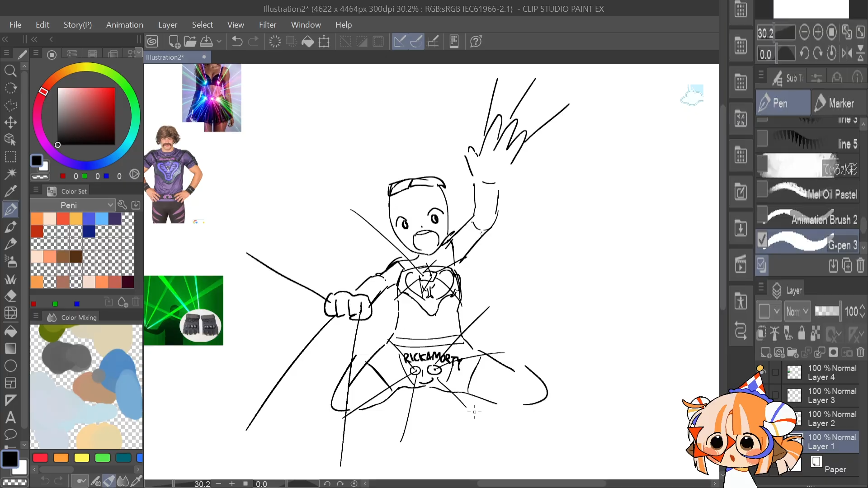Screen dimensions: 868x488
Task: Uncheck the G-pen 3 brush checkbox
Action: [762, 240]
